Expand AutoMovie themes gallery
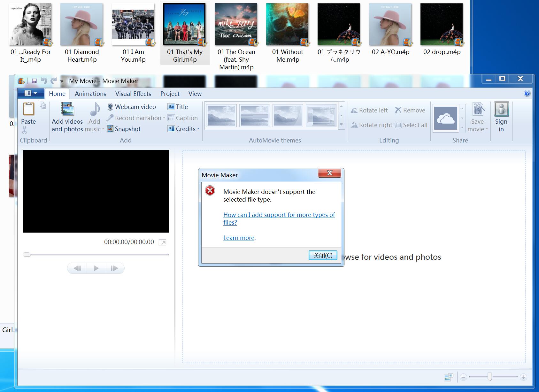This screenshot has width=539, height=392. pos(341,125)
